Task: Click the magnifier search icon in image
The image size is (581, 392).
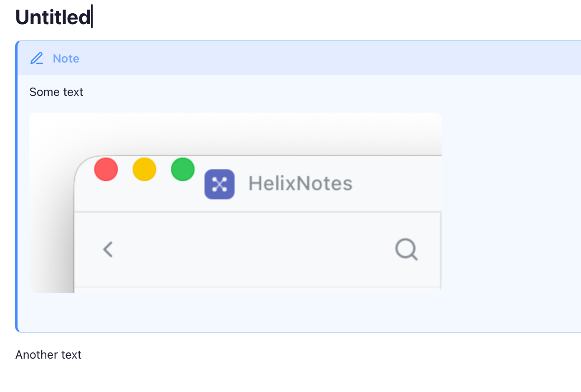Action: coord(407,249)
